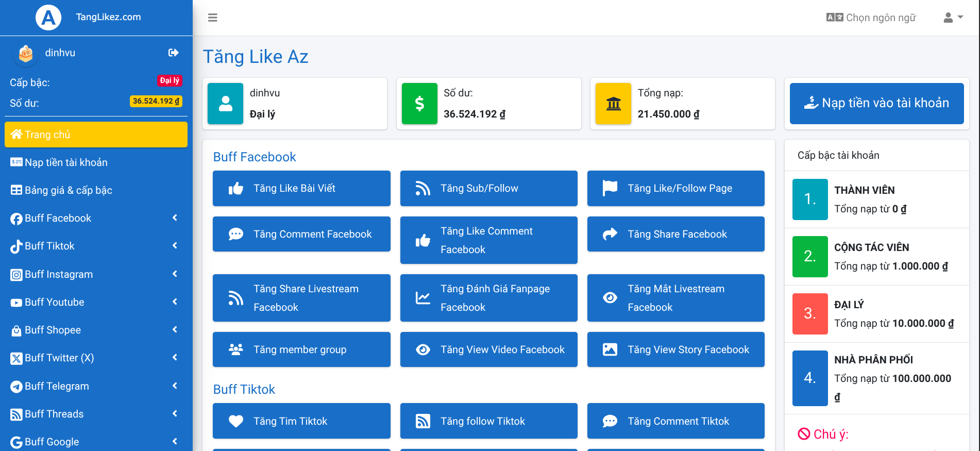980x451 pixels.
Task: Open the user account dropdown icon
Action: tap(953, 18)
